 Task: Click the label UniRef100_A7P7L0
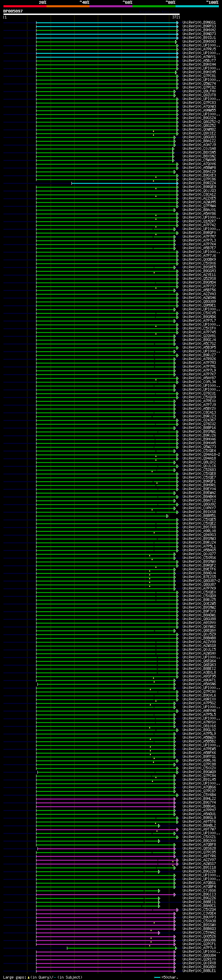pos(199,948)
